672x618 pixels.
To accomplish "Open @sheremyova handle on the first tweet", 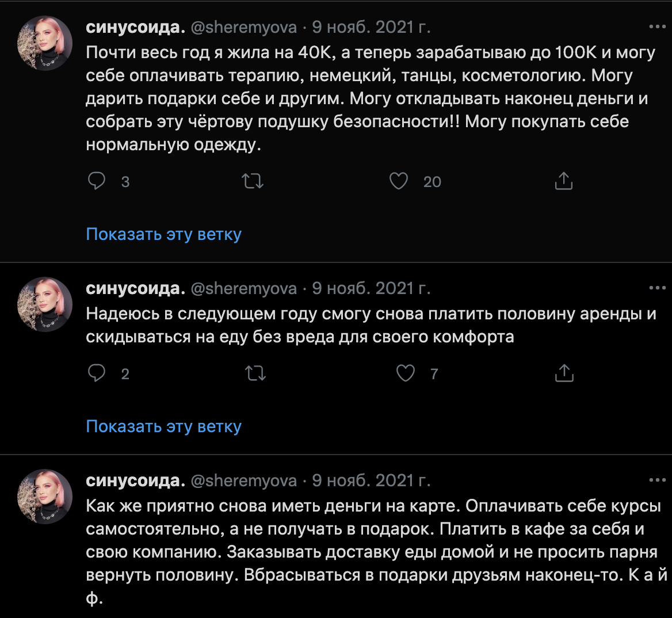I will tap(243, 27).
